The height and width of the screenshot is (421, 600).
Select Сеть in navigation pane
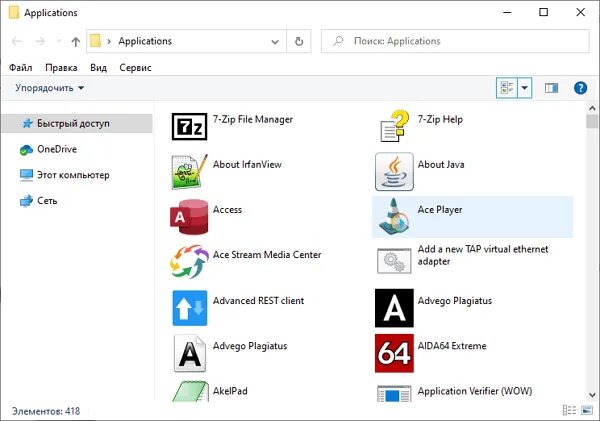click(47, 201)
